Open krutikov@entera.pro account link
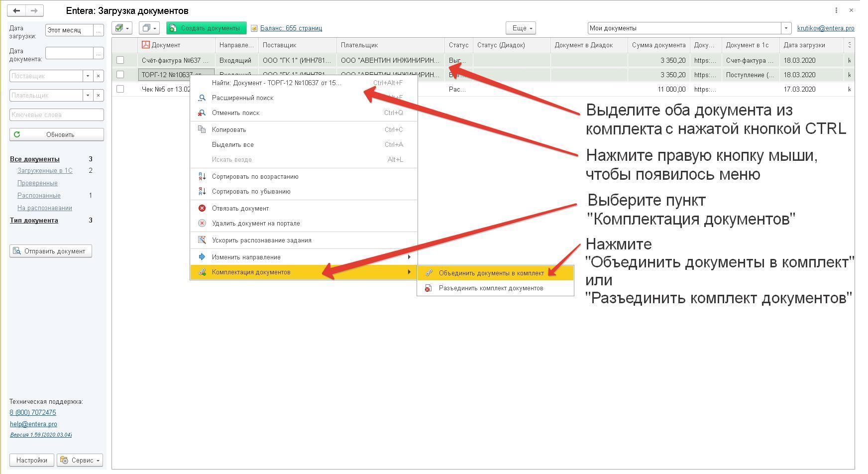Image resolution: width=868 pixels, height=474 pixels. click(x=826, y=28)
